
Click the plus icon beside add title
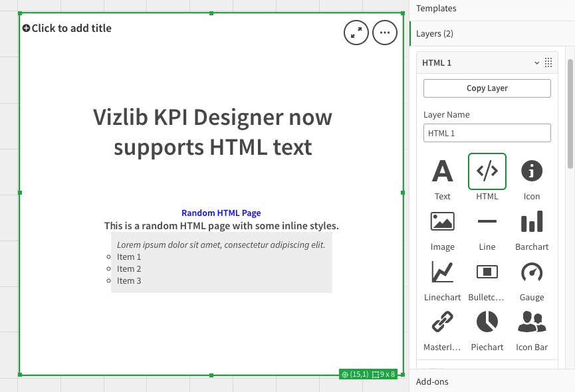26,28
